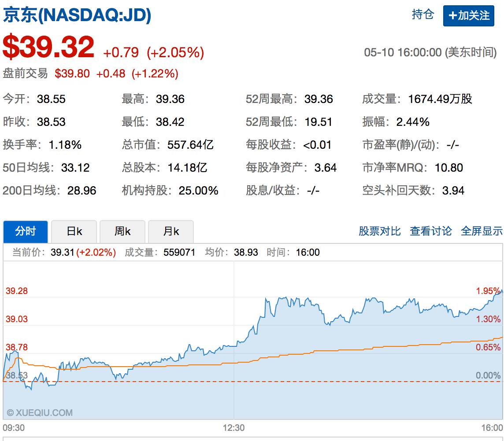Click the 全屏显示 fullscreen link

pos(482,231)
